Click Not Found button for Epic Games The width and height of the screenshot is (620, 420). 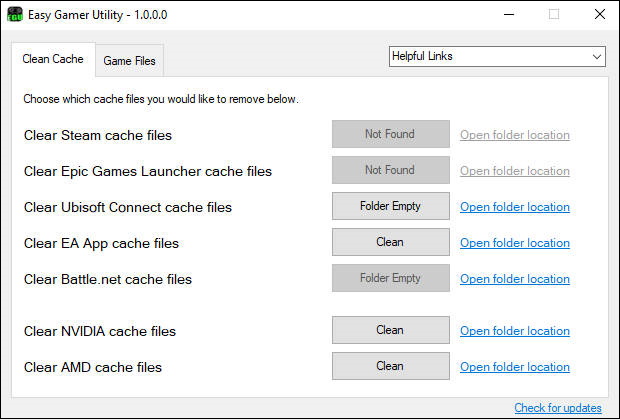coord(390,171)
